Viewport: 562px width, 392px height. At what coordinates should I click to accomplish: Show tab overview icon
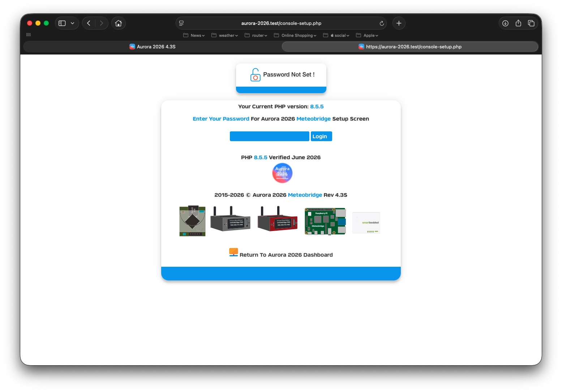point(531,23)
